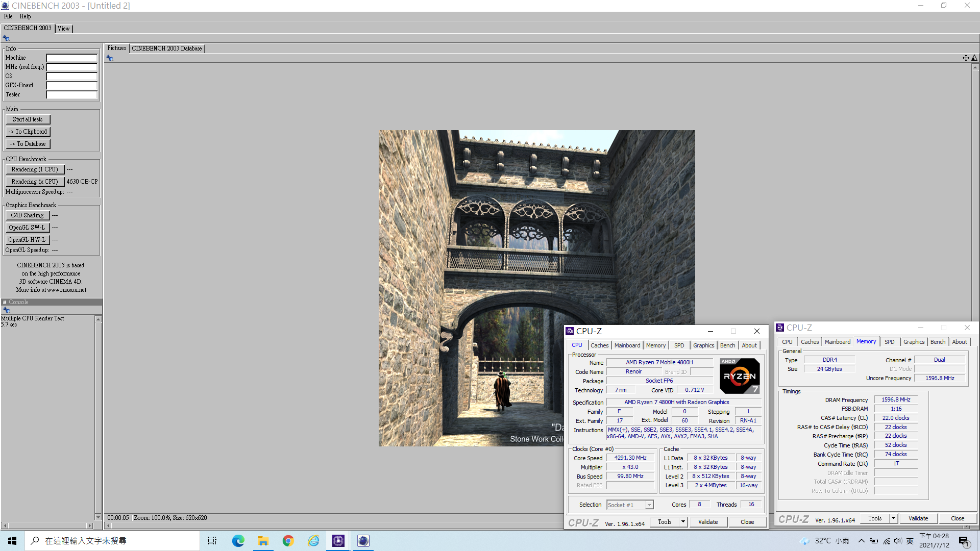
Task: Switch to the View tab in CINEBENCH
Action: [x=64, y=29]
